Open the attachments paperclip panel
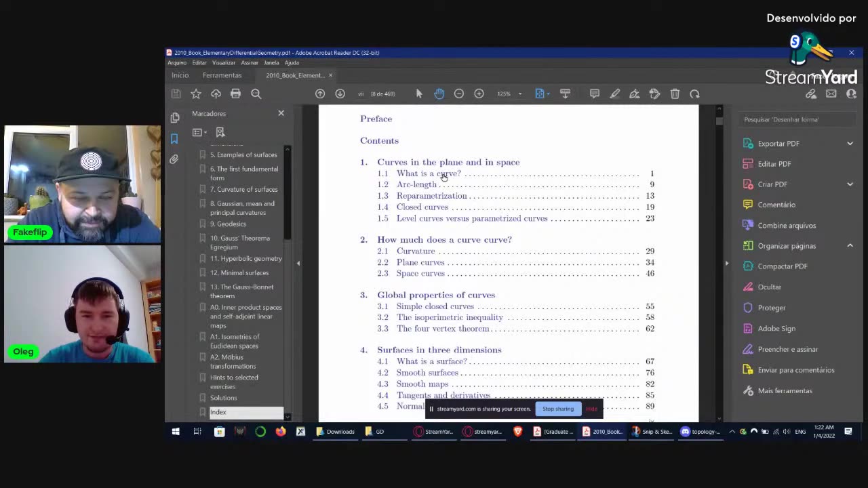868x488 pixels. click(x=174, y=159)
